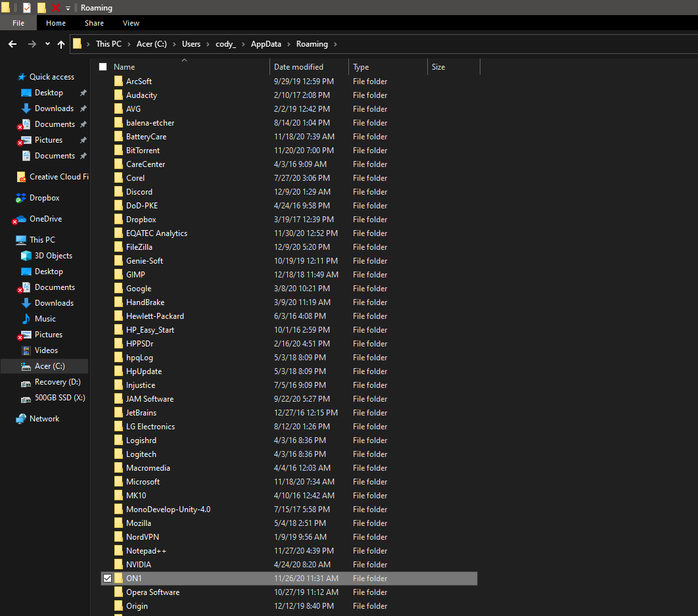Select OneDrive in the sidebar
This screenshot has height=616, width=698.
coord(45,219)
